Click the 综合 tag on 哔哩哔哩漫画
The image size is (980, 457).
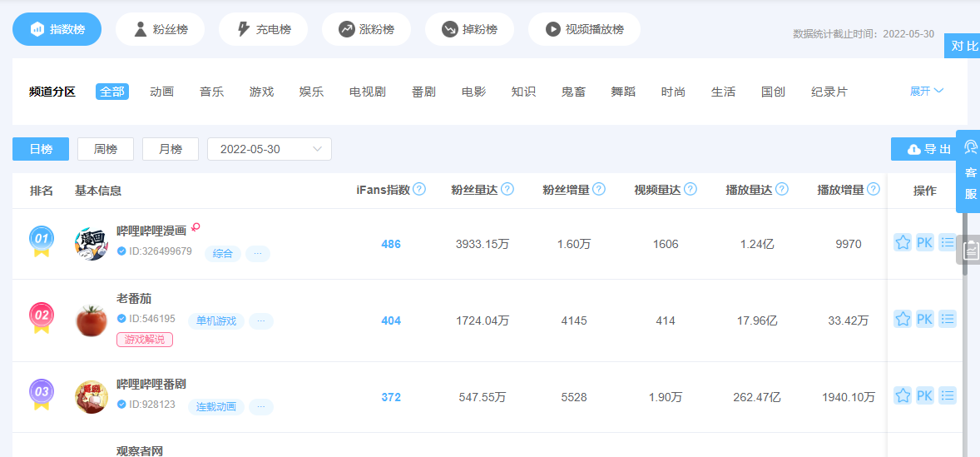[222, 254]
